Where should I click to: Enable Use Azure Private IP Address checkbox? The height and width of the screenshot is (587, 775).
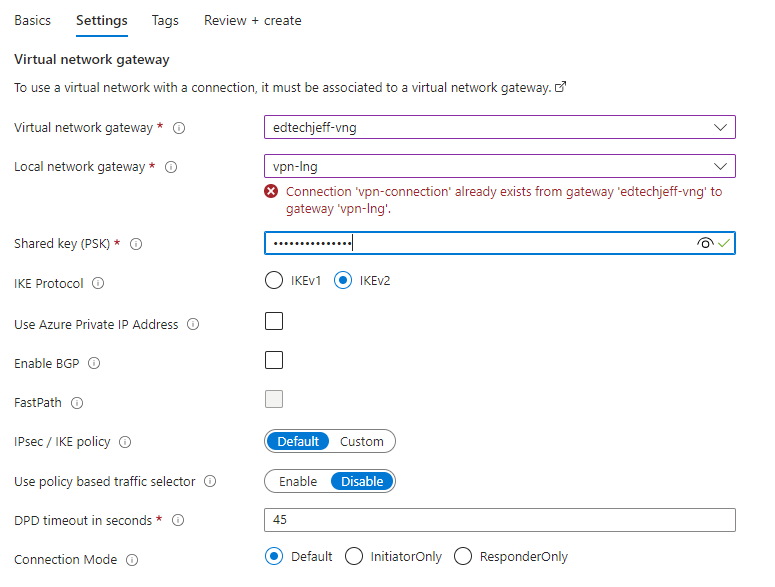pos(274,321)
